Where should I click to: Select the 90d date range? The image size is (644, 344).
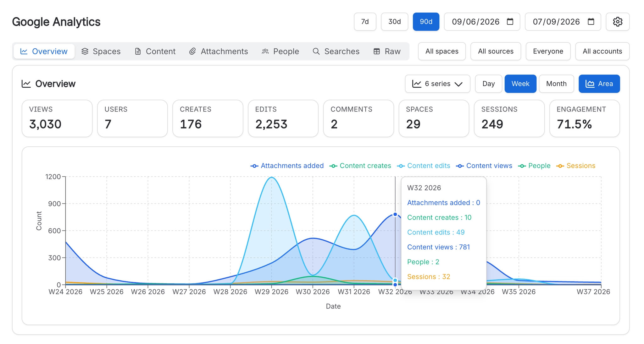(426, 22)
